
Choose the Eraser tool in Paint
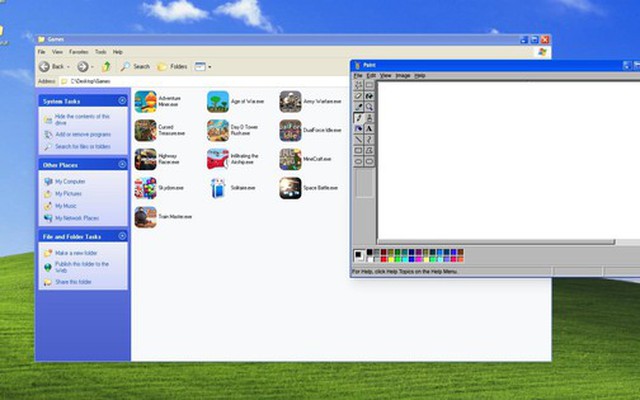[358, 96]
